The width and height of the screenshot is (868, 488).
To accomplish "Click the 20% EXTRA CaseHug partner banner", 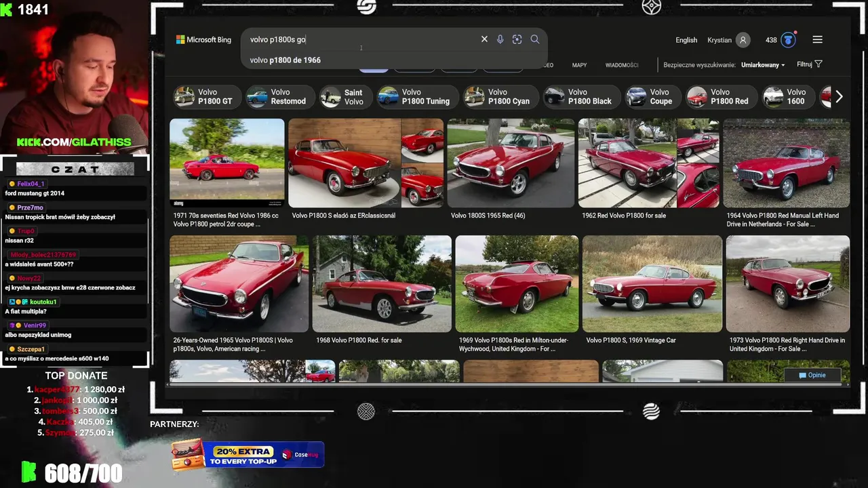I will pos(248,454).
